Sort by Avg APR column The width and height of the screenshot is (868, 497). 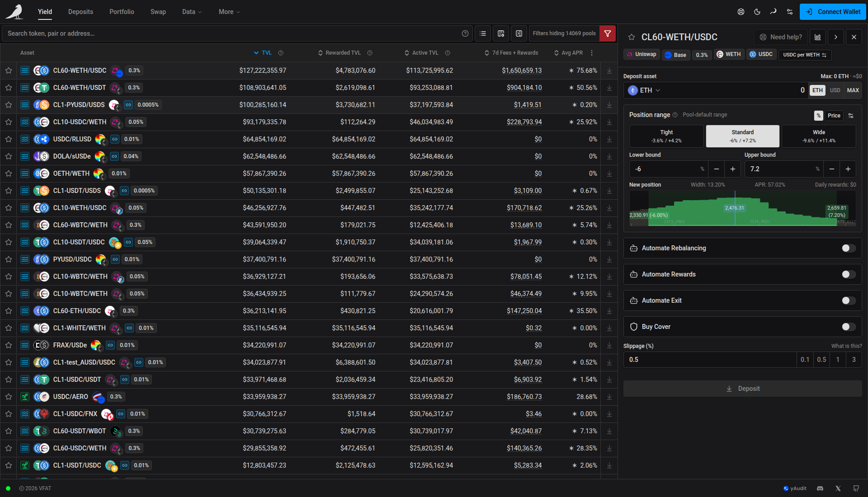569,53
